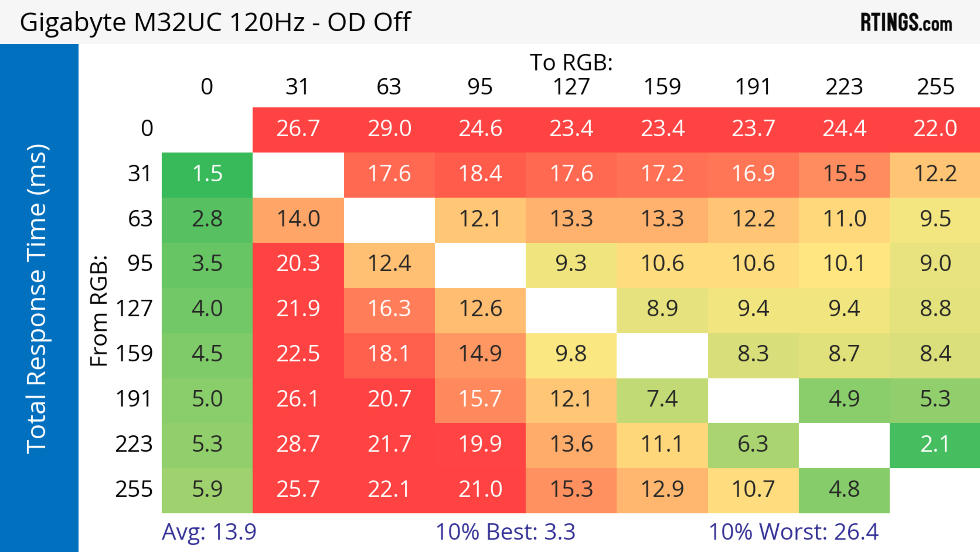Click the 'Avg: 13.9' summary text
980x552 pixels.
[x=209, y=532]
